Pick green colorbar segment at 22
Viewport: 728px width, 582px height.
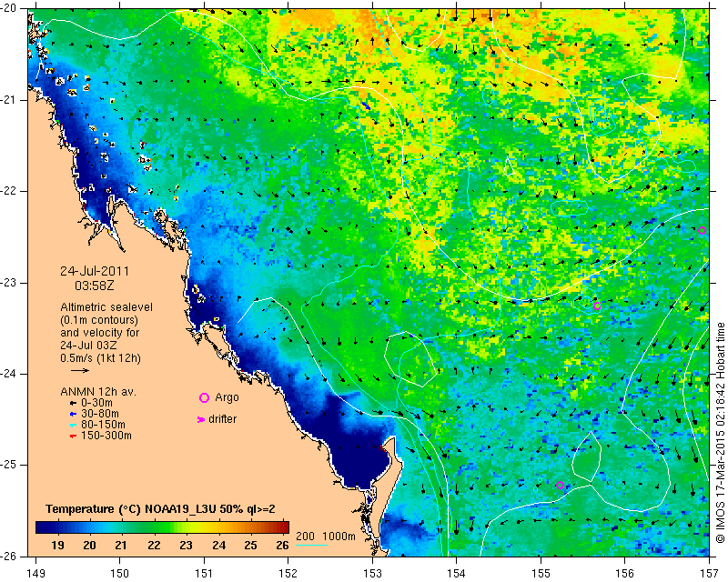point(154,527)
